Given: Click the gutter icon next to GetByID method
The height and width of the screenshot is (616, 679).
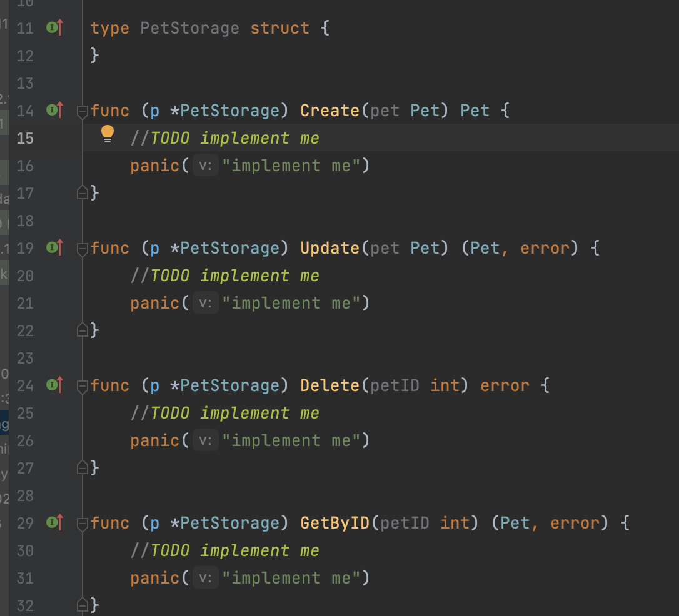Looking at the screenshot, I should click(54, 523).
